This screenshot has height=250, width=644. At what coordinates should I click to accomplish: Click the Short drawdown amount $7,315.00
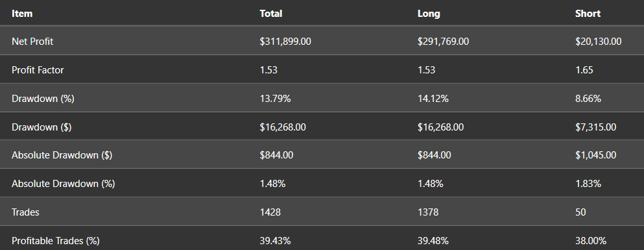(x=595, y=127)
